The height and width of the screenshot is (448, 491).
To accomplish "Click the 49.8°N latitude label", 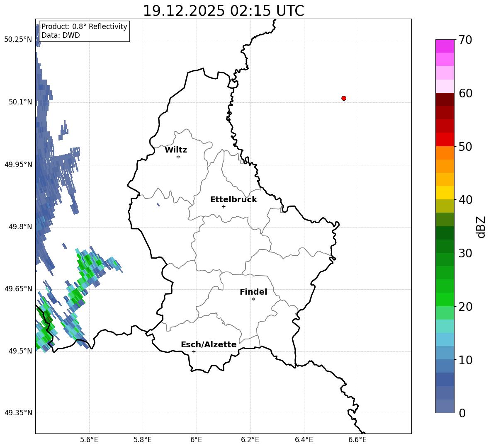I will click(20, 227).
